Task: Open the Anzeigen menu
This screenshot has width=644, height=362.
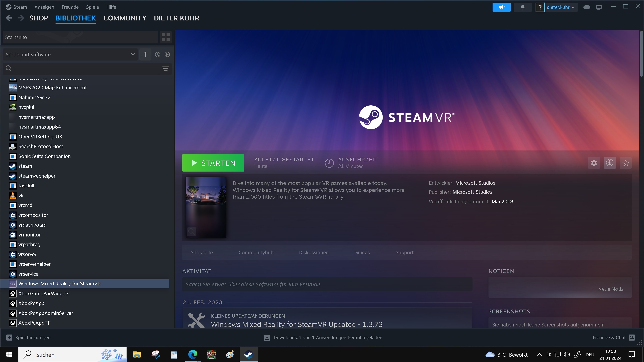Action: [x=44, y=7]
